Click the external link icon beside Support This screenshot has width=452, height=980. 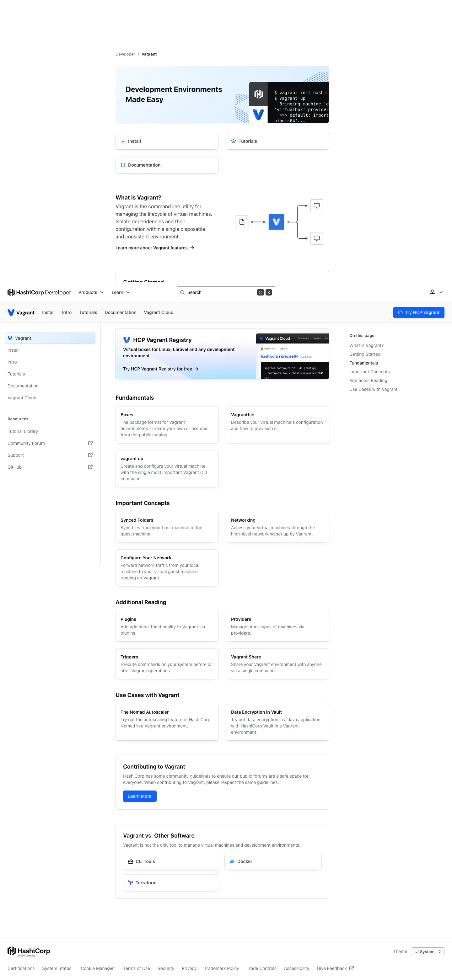(90, 455)
